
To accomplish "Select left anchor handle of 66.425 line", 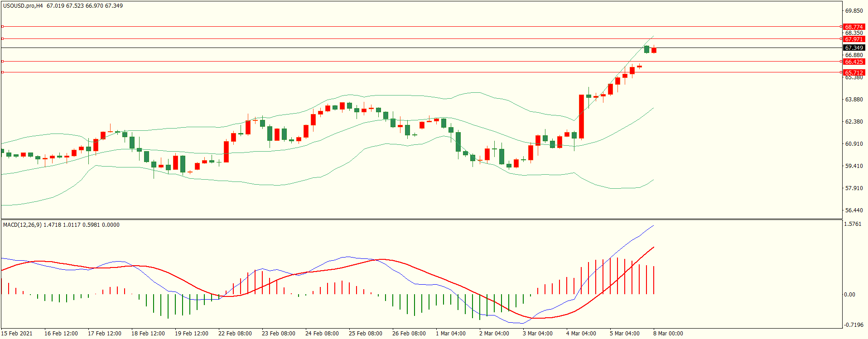I will pos(3,61).
